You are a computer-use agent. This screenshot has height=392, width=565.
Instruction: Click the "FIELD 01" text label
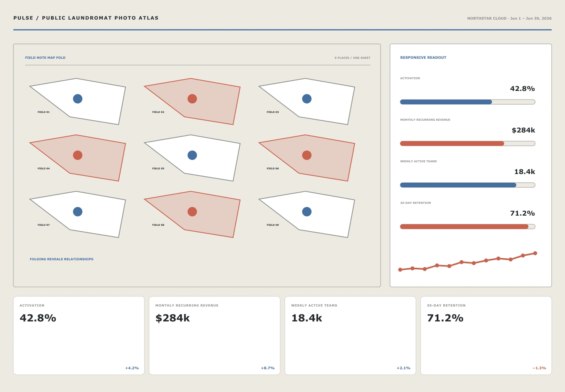44,112
